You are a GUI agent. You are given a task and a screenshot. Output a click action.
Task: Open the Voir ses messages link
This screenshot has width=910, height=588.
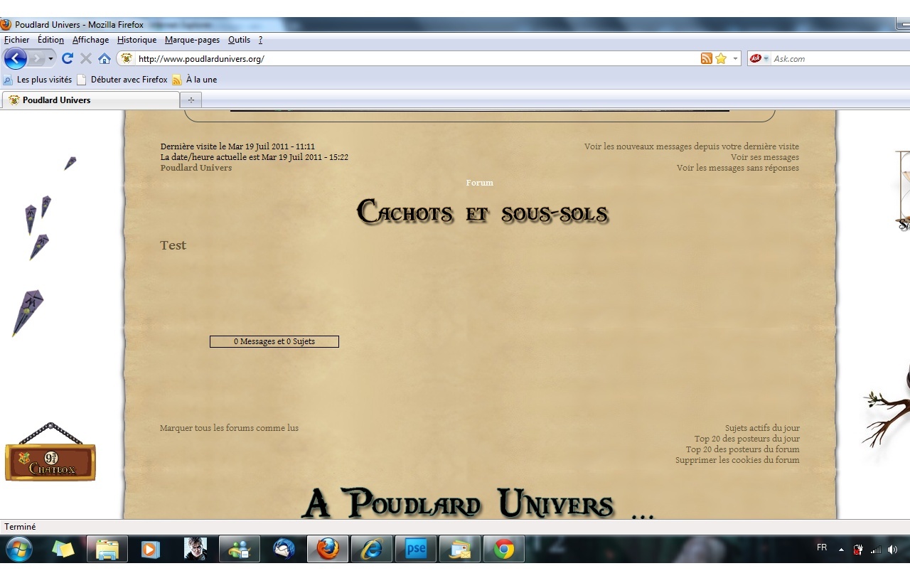pos(764,157)
